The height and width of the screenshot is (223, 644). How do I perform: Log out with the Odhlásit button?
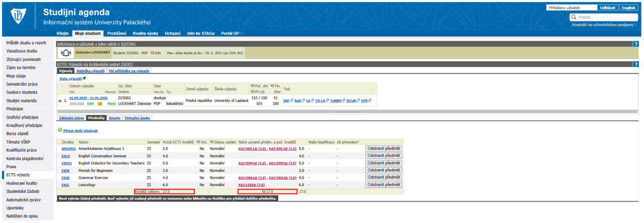coord(607,8)
